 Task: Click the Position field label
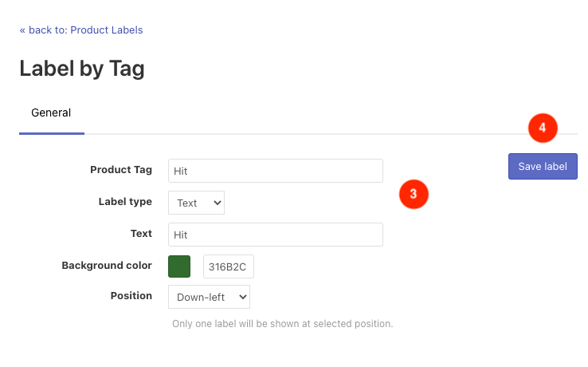[x=131, y=296]
